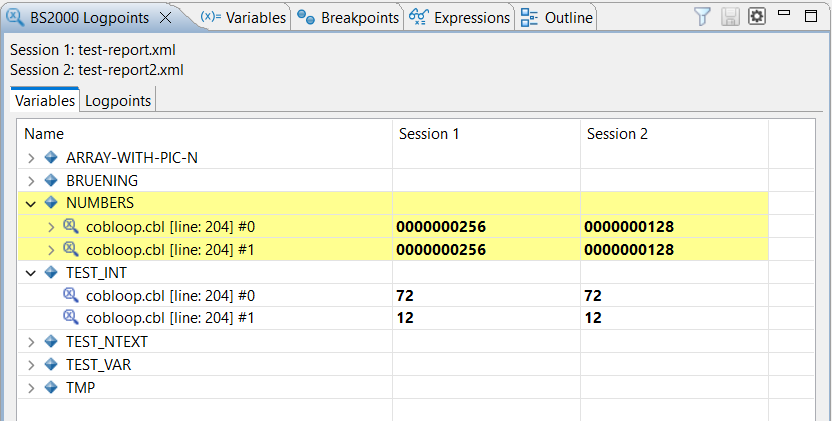The width and height of the screenshot is (832, 421).
Task: Click the logpoint icon beside TEST_INT entry #1
Action: coord(71,317)
